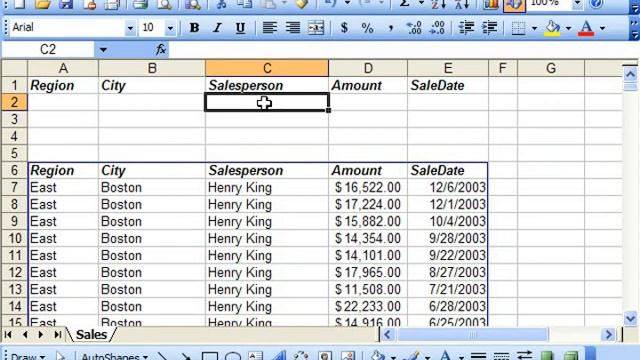
Task: Open the Zoom percentage dropdown
Action: (x=577, y=4)
